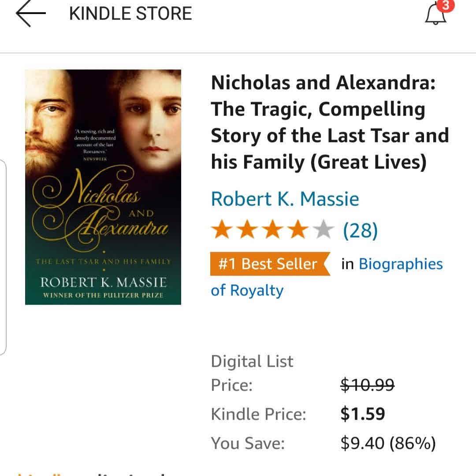Open the Nicholas and Alexandra book cover
476x476 pixels.
[103, 187]
